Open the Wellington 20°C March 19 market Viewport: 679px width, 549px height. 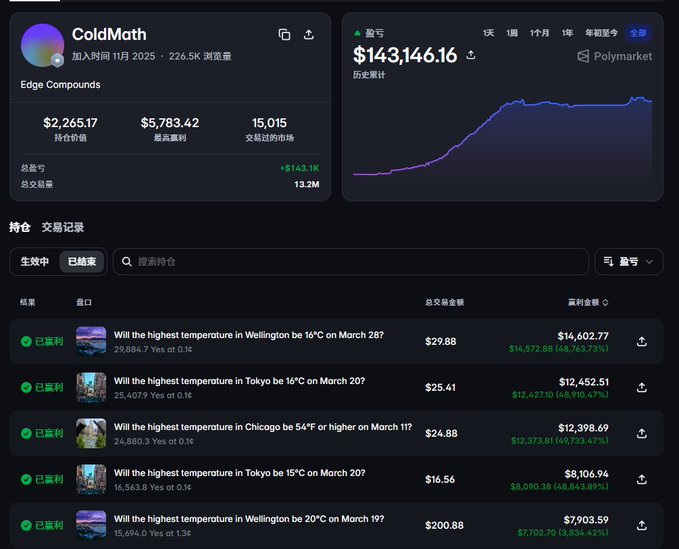tap(249, 518)
